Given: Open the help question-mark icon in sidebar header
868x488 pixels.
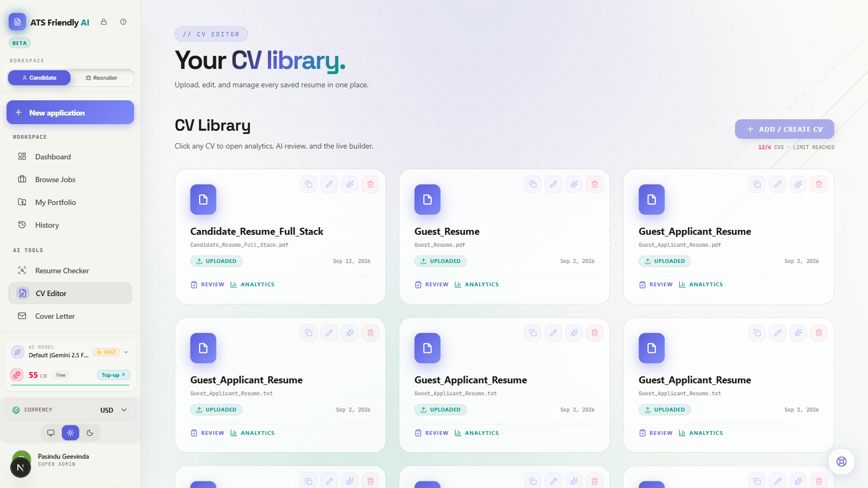Looking at the screenshot, I should [123, 22].
